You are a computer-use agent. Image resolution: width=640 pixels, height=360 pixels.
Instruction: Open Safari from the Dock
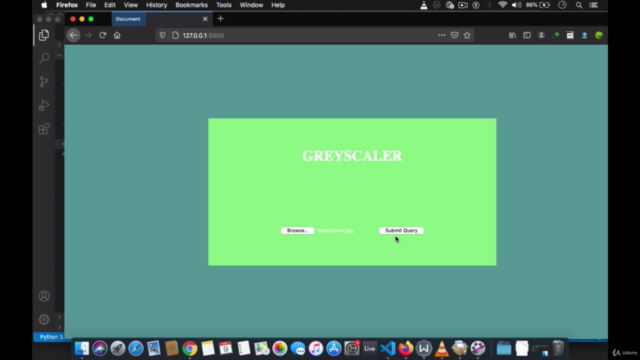(136, 349)
